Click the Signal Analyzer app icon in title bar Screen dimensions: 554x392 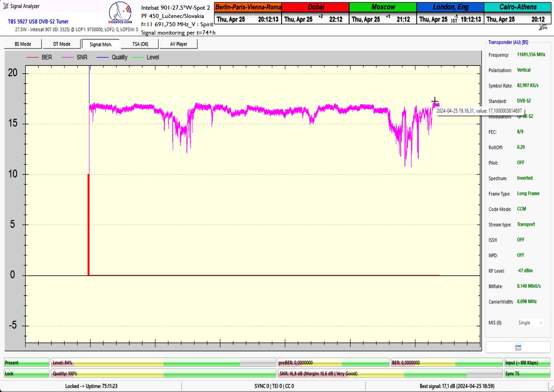tap(6, 6)
